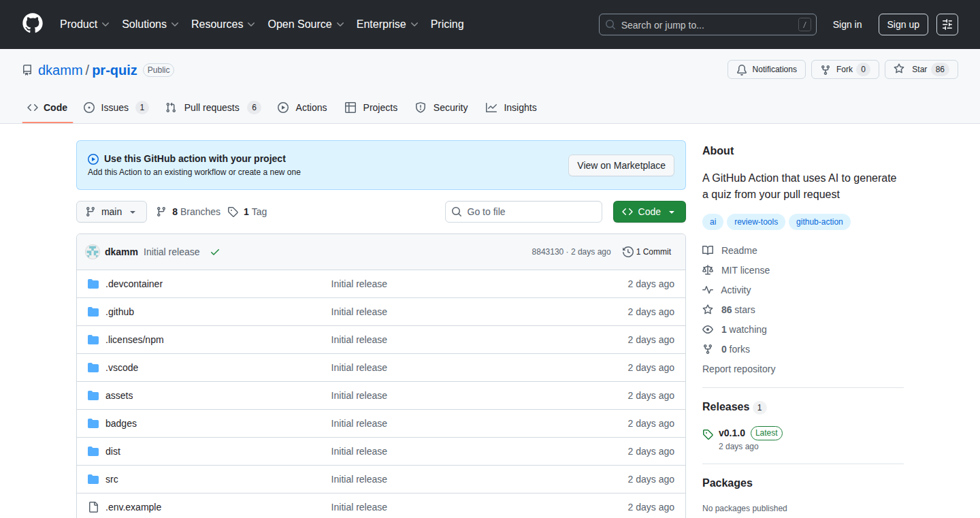This screenshot has width=980, height=518.
Task: Open the badges folder
Action: [121, 423]
